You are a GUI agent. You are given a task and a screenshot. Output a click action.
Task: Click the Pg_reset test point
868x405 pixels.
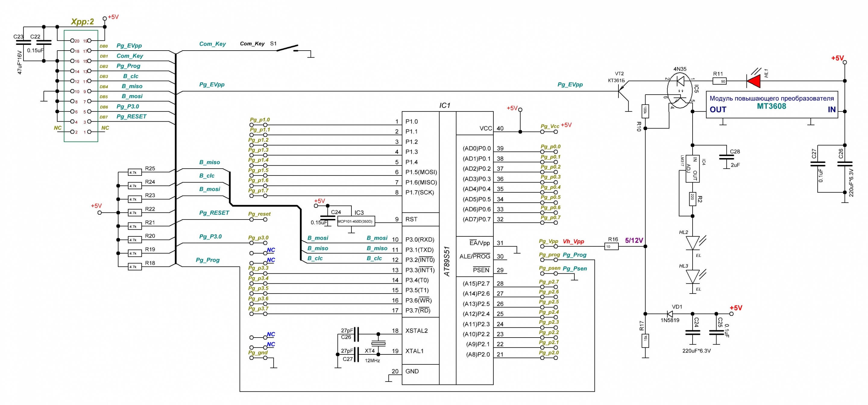(258, 220)
